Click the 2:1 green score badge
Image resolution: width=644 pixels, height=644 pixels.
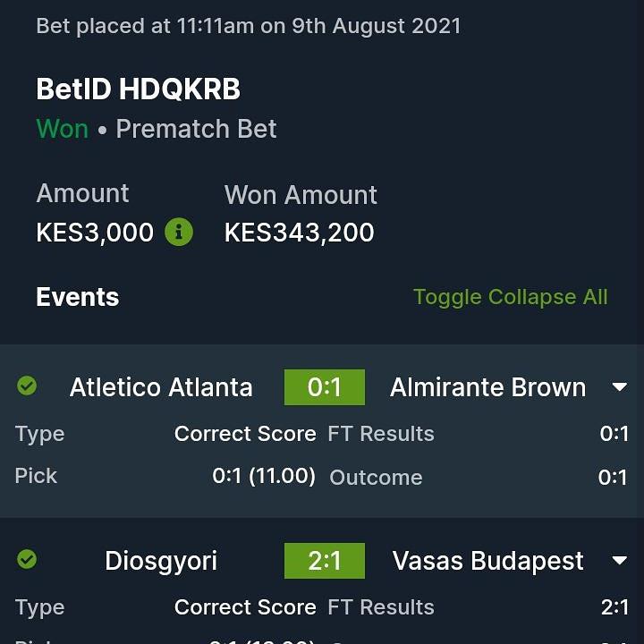click(324, 561)
